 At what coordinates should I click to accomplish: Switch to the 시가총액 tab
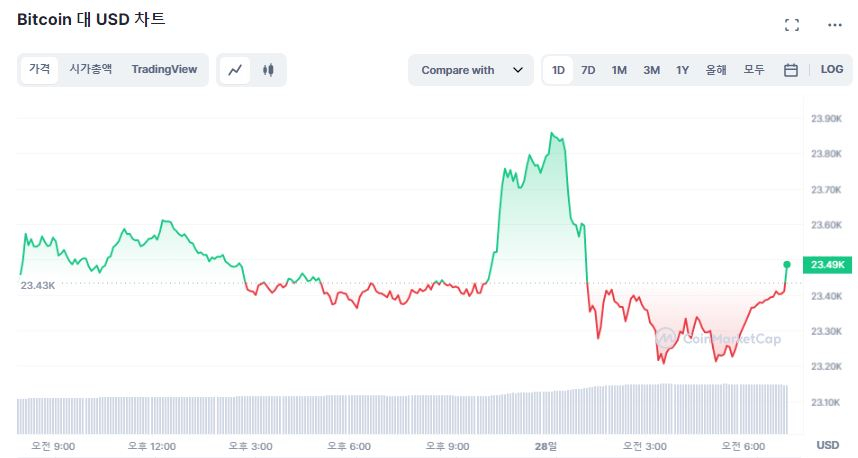click(90, 70)
